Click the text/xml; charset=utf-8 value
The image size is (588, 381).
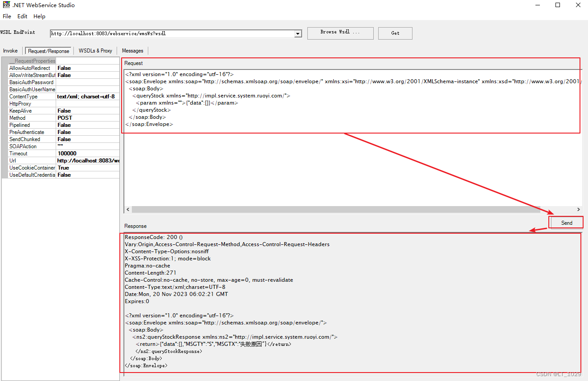86,97
